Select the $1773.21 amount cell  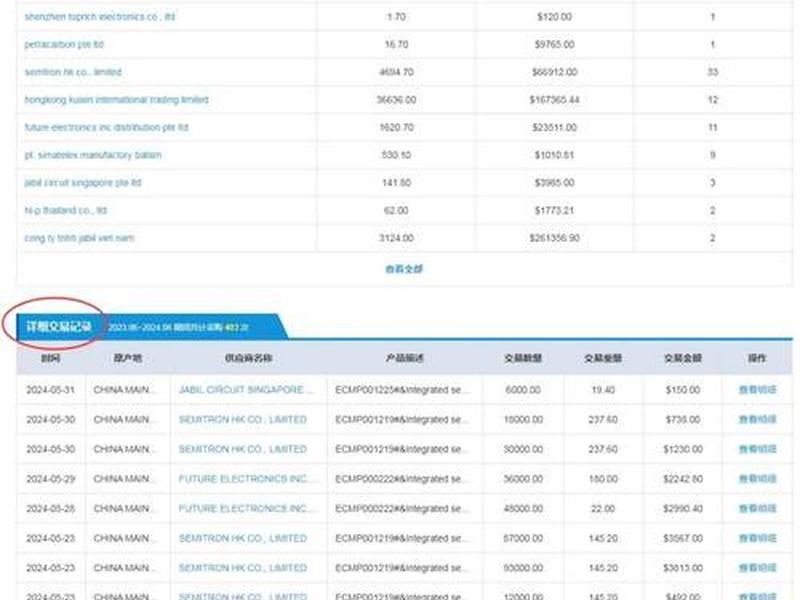click(x=555, y=210)
